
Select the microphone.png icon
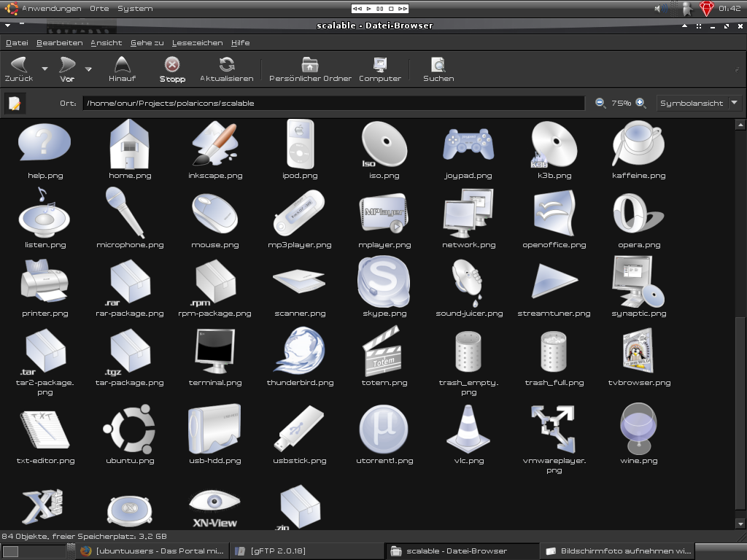[125, 212]
